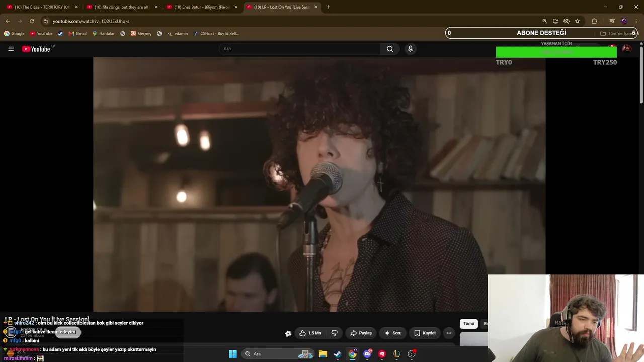Open OBS Studio from the taskbar
Screen dimensions: 644x362
[412, 354]
